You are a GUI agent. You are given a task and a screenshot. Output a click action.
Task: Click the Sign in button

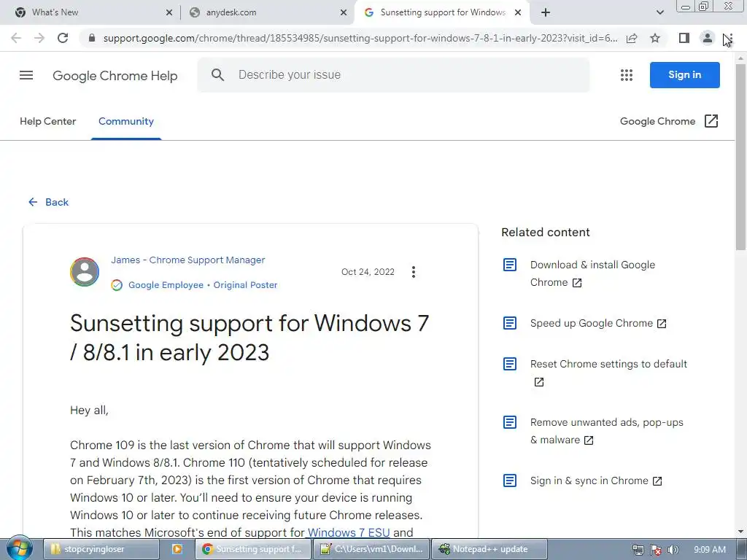[x=684, y=75]
